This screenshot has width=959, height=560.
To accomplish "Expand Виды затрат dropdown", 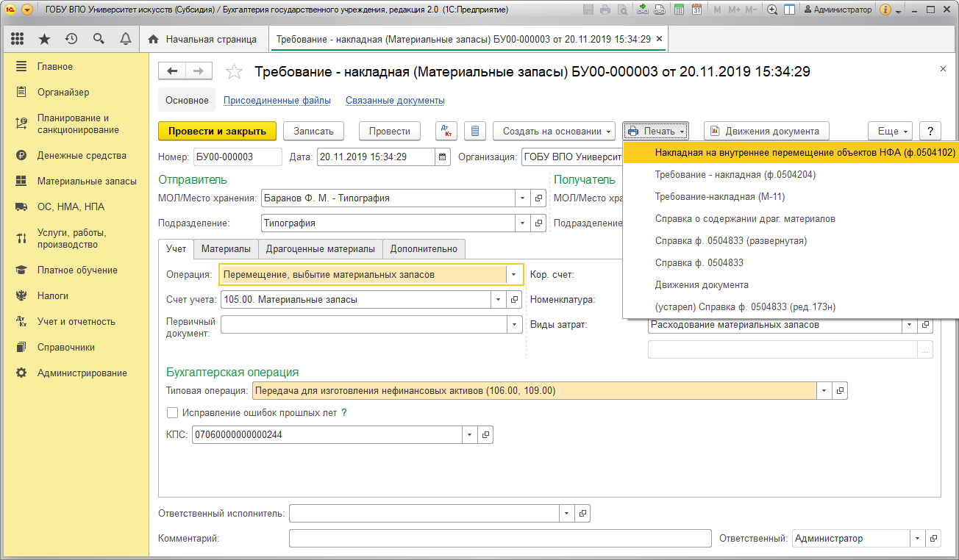I will (x=909, y=324).
